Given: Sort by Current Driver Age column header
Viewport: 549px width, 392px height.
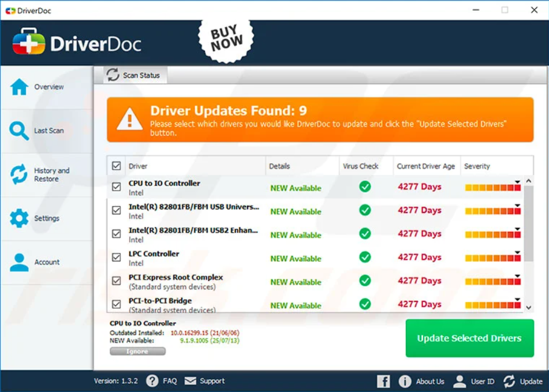Looking at the screenshot, I should coord(427,166).
